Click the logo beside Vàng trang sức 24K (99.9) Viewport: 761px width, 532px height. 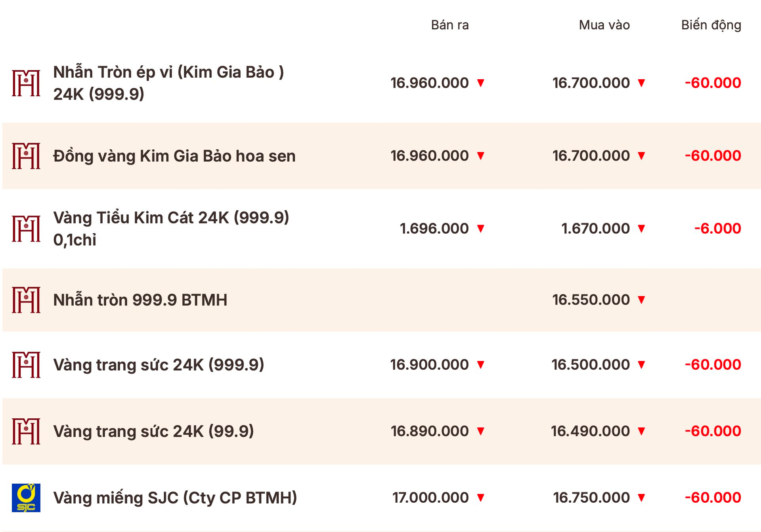tap(26, 431)
